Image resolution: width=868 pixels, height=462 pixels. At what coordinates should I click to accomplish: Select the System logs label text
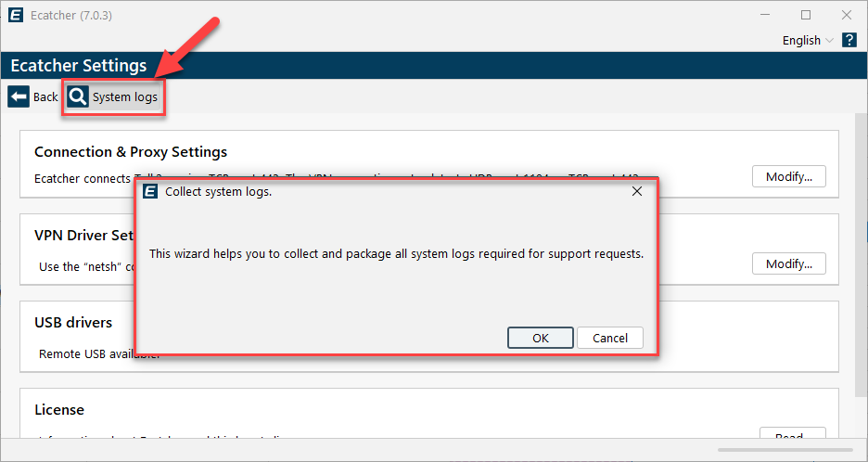(x=124, y=96)
